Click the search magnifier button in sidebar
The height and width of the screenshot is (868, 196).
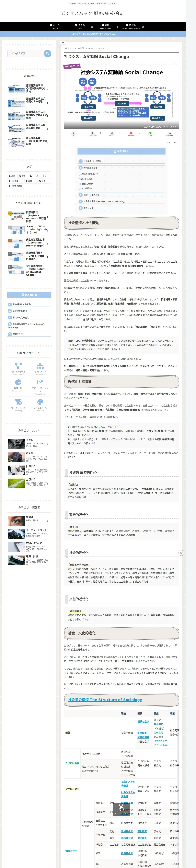click(x=47, y=53)
